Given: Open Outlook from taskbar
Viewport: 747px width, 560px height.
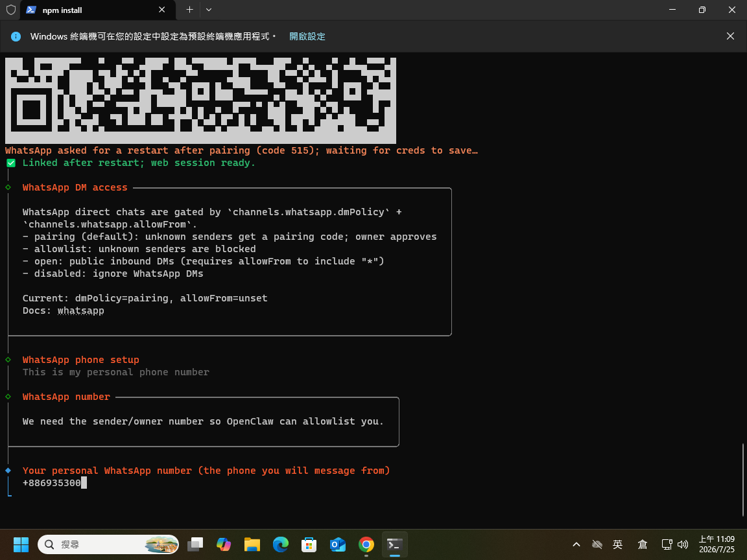Looking at the screenshot, I should [x=338, y=544].
